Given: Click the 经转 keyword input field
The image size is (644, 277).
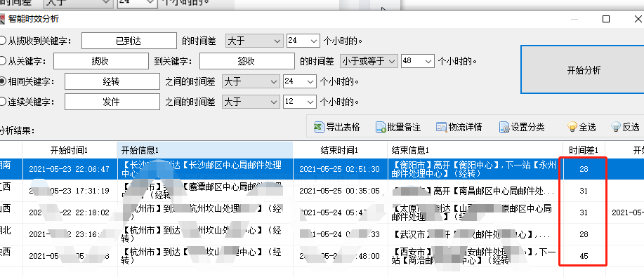Looking at the screenshot, I should pyautogui.click(x=112, y=81).
